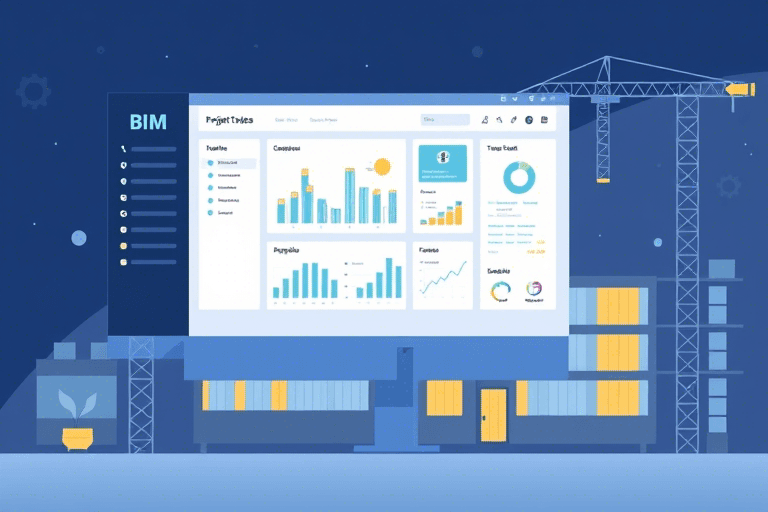Open the last yellow sidebar item
The width and height of the screenshot is (768, 512).
[x=123, y=262]
